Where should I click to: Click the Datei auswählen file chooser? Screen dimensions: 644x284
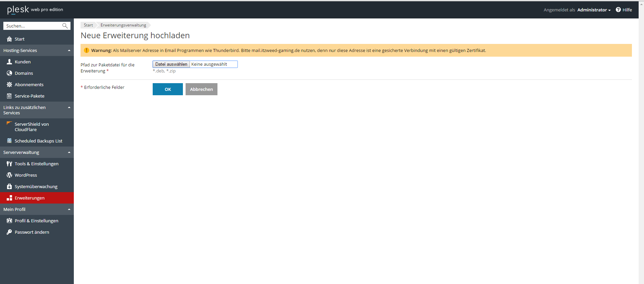click(x=171, y=64)
